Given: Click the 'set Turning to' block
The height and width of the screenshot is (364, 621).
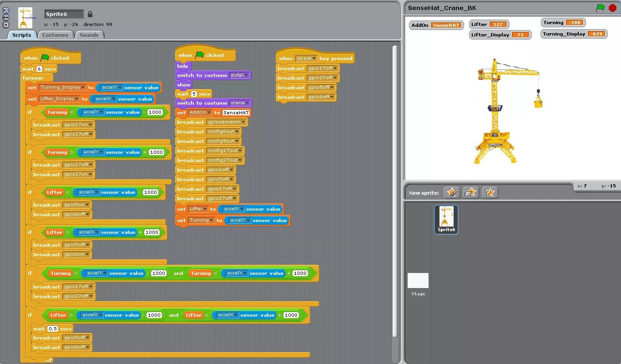Looking at the screenshot, I should 232,220.
